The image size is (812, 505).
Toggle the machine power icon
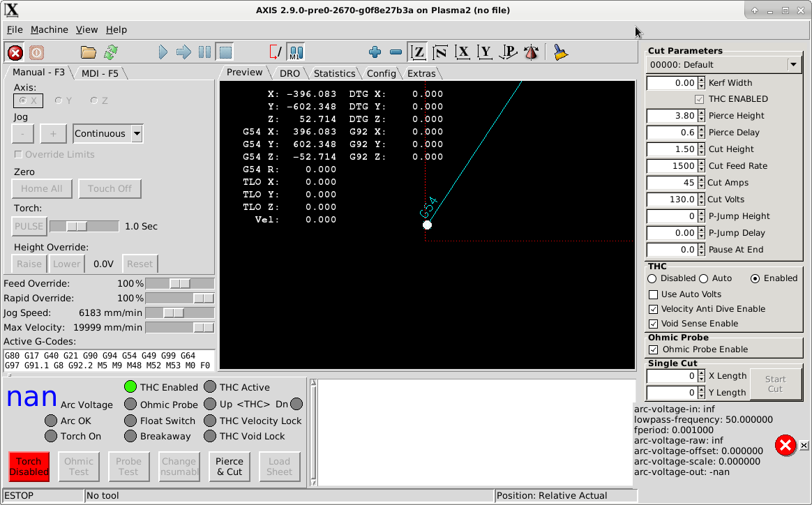(36, 52)
